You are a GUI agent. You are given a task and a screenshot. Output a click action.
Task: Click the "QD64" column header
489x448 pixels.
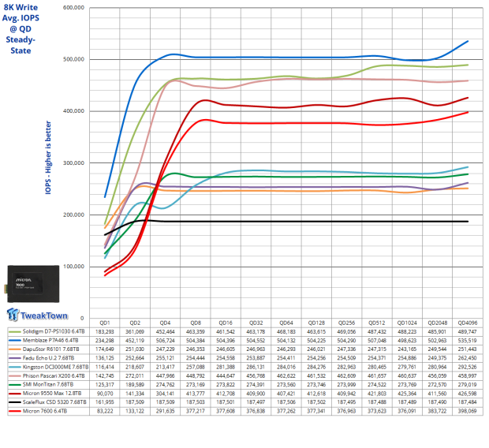(x=286, y=323)
